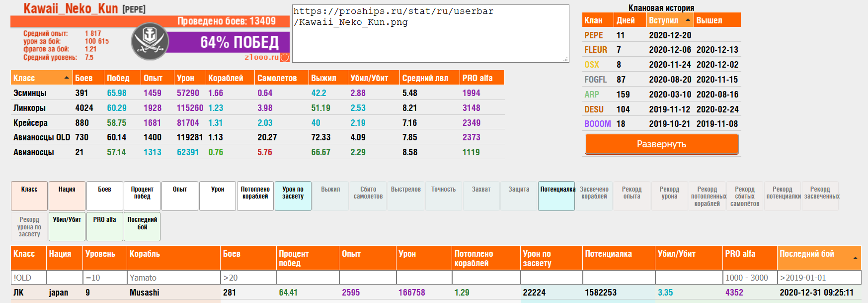Enable the Засвечено кораблей column button
The image size is (868, 303).
pyautogui.click(x=594, y=196)
